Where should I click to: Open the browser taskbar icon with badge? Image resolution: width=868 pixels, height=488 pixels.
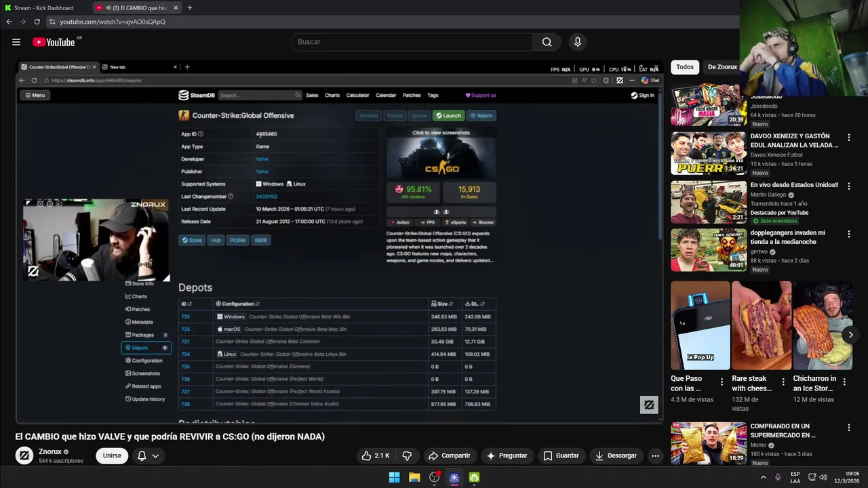click(435, 477)
